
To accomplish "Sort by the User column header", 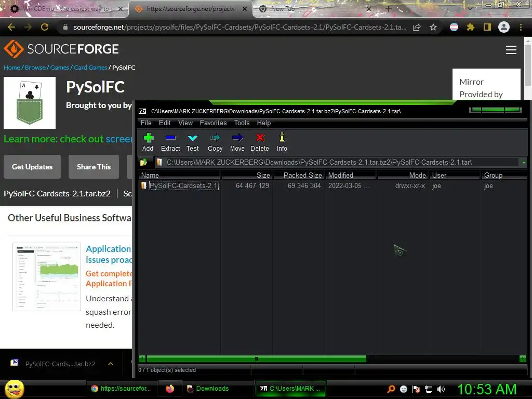I will 455,175.
